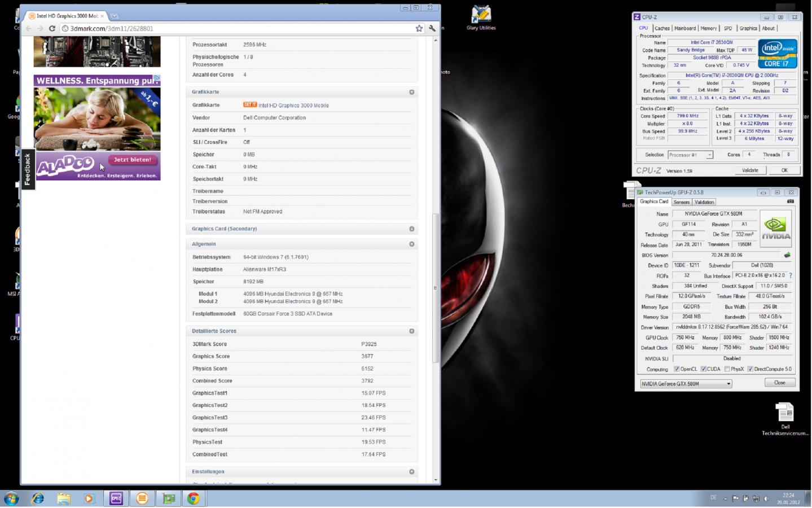Open the CPU-Z Processor #1 selection dropdown
Image resolution: width=812 pixels, height=508 pixels.
pyautogui.click(x=690, y=155)
